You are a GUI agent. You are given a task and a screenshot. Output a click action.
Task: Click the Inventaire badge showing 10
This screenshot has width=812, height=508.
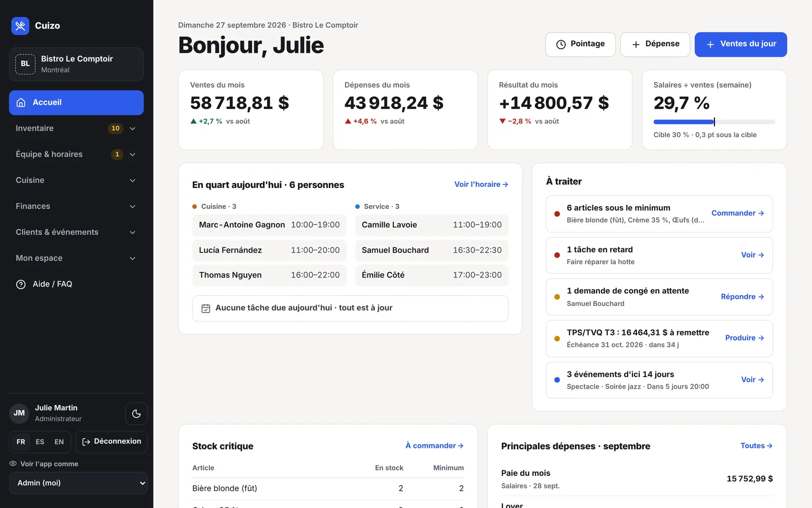coord(115,129)
